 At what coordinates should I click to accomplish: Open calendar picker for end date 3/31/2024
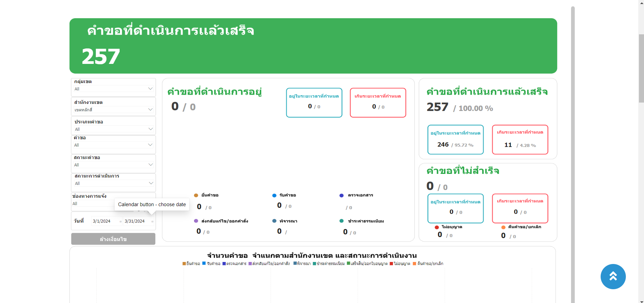tap(152, 221)
